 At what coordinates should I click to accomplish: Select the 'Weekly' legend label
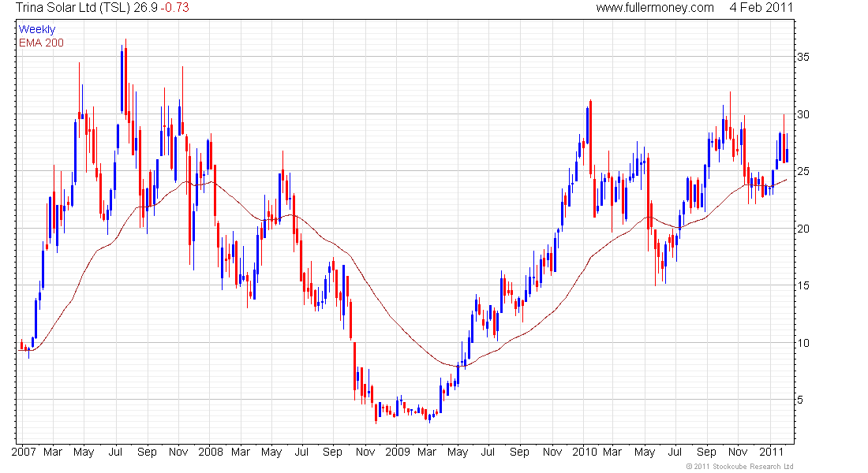point(37,30)
